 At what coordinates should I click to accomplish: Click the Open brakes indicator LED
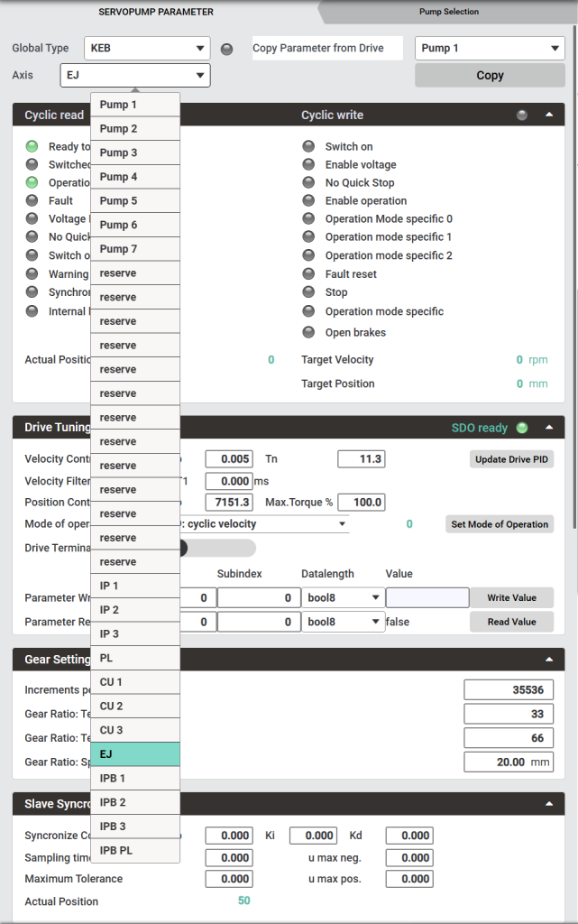pos(309,332)
